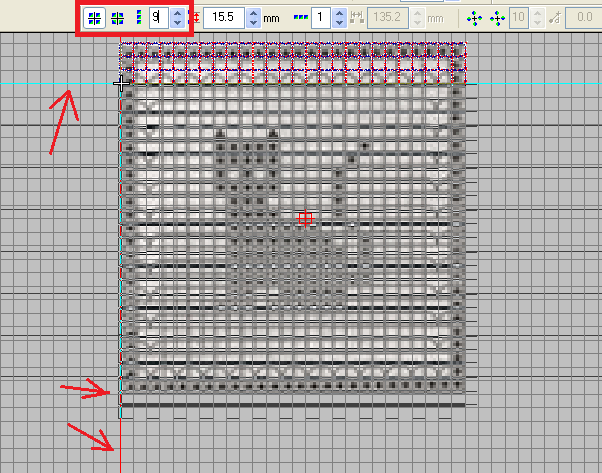
Task: Select the first rectangular array mode icon
Action: tap(94, 18)
